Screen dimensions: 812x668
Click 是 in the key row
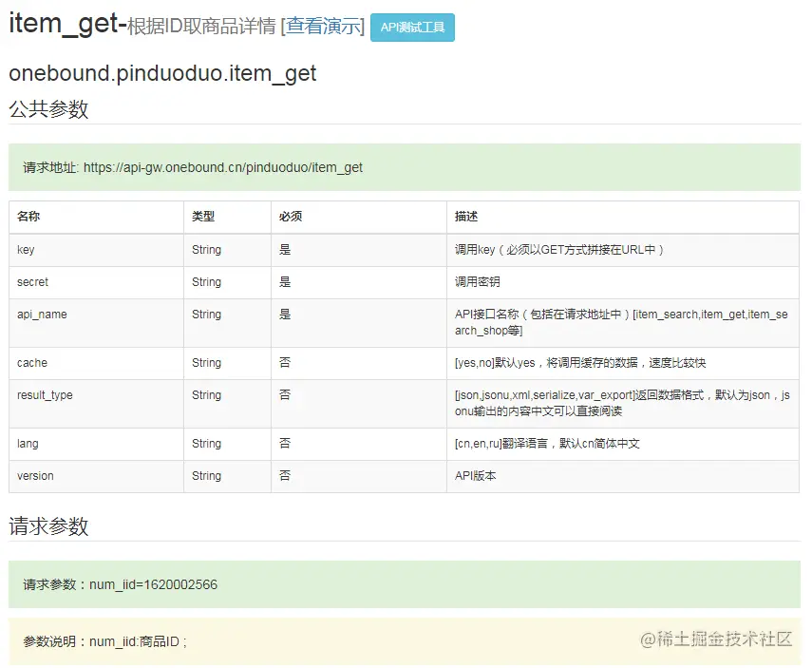[285, 250]
